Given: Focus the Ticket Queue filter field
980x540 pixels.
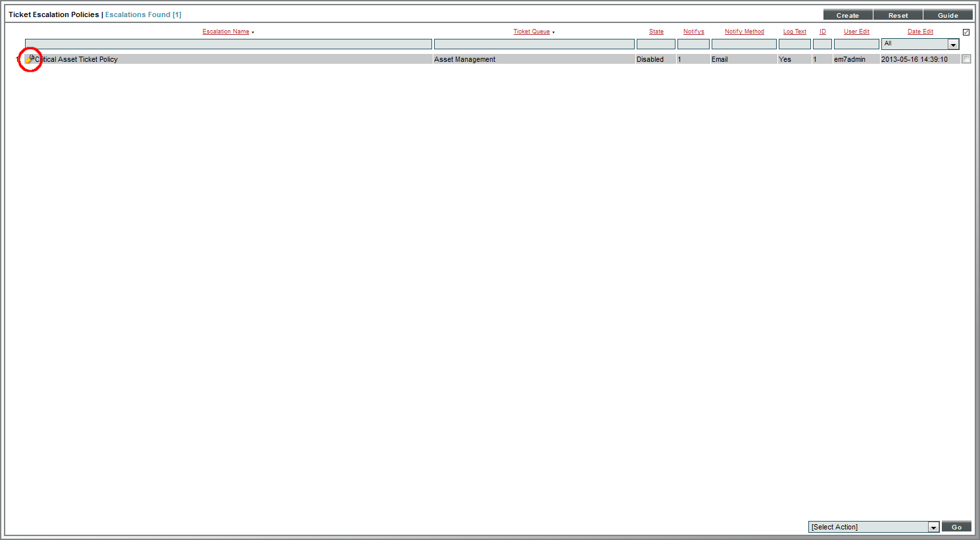Looking at the screenshot, I should tap(534, 44).
